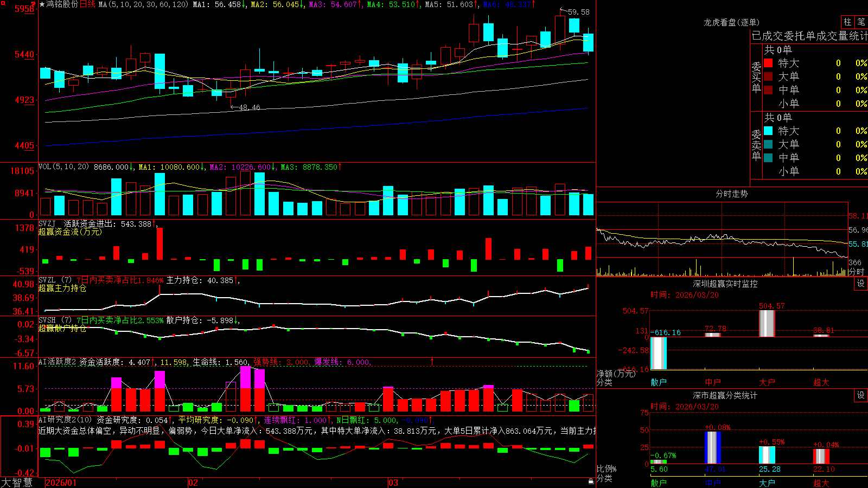Click the 03 month marker on timeline
This screenshot has height=488, width=868.
[x=393, y=483]
